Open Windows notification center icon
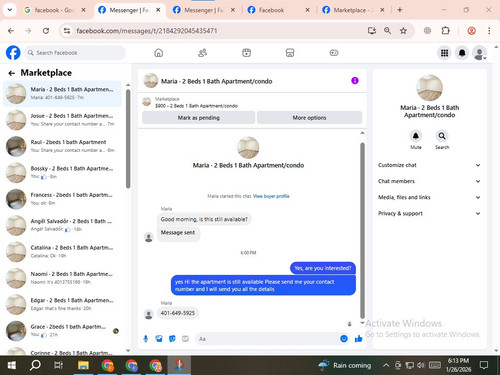 coord(484,365)
